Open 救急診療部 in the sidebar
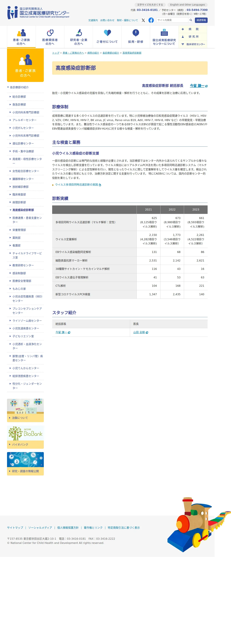Screen dimensions: 231x644 pos(19,104)
